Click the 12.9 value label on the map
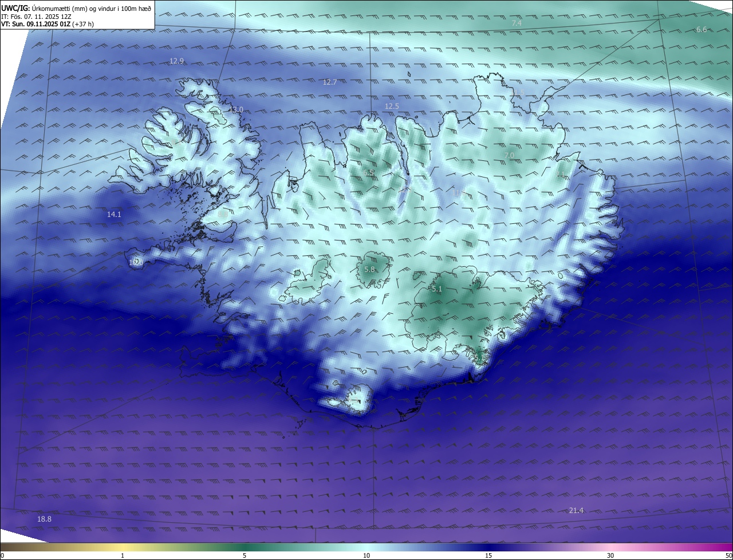The width and height of the screenshot is (733, 560). click(x=177, y=61)
